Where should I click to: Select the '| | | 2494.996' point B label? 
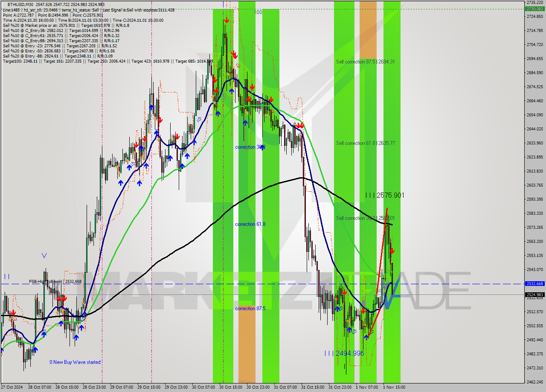tap(344, 353)
